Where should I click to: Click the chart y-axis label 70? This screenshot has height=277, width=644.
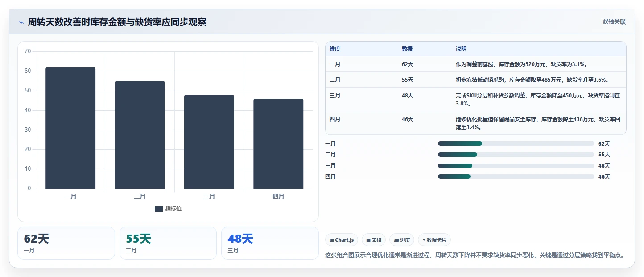28,51
